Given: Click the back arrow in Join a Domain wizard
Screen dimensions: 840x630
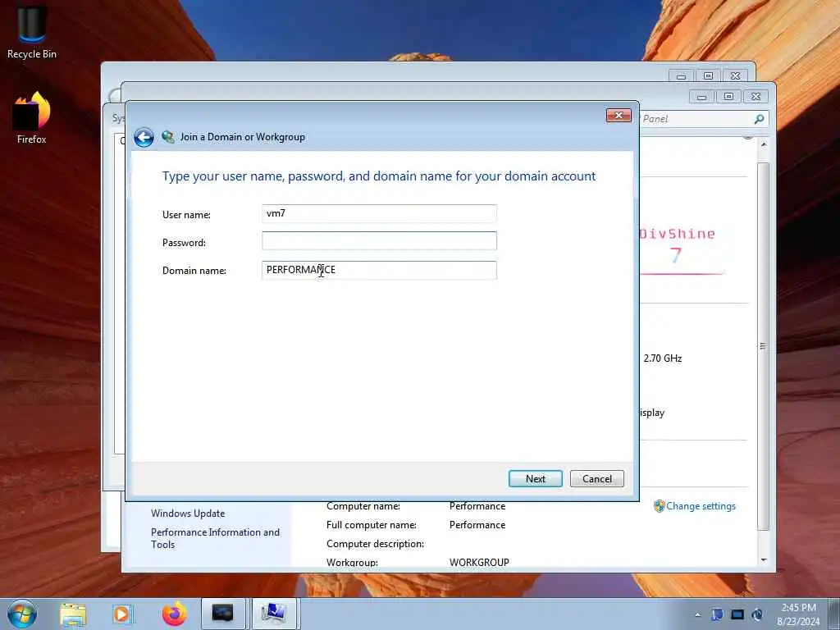Looking at the screenshot, I should 144,137.
